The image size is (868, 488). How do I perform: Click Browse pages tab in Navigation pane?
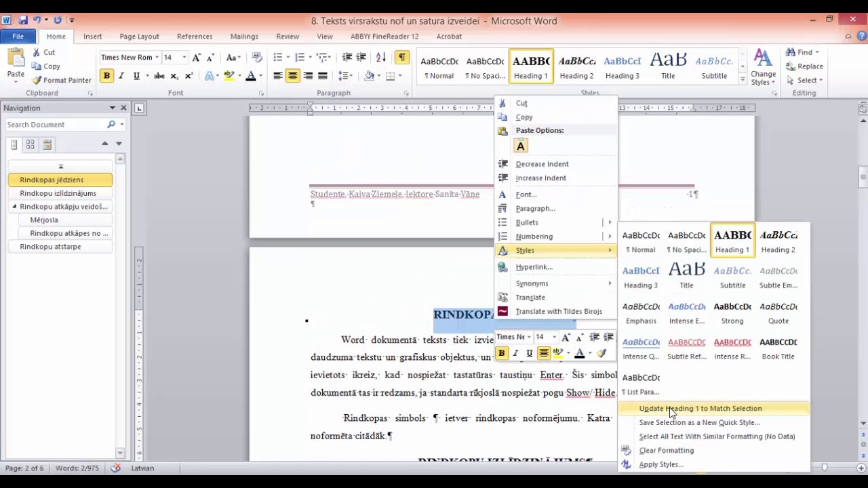click(30, 144)
